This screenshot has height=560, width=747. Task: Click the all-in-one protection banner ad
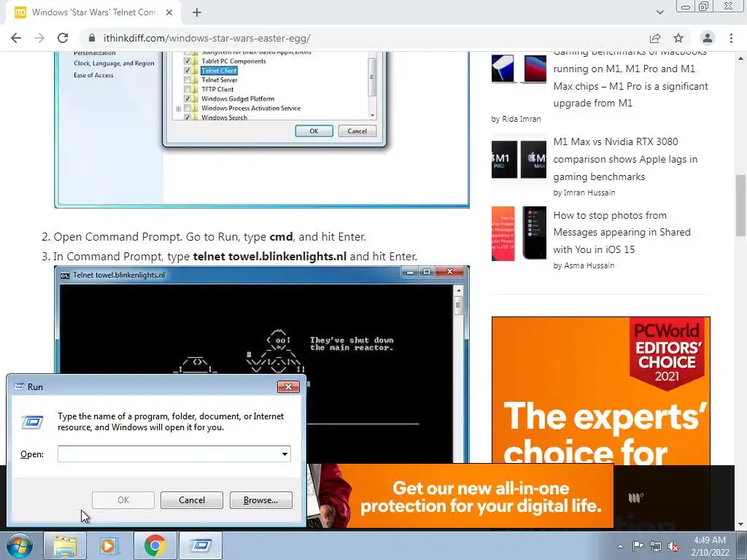(x=460, y=496)
